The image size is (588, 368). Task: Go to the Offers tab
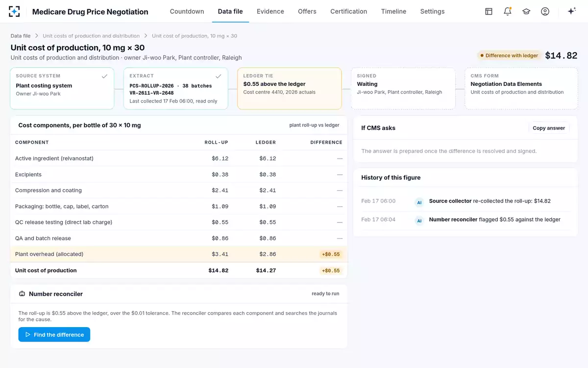tap(307, 11)
